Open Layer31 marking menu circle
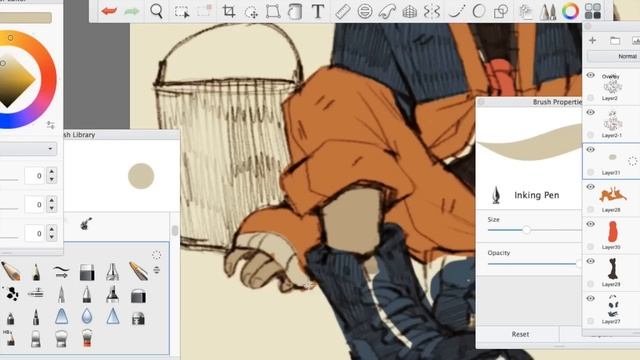640x360 pixels. coord(633,161)
